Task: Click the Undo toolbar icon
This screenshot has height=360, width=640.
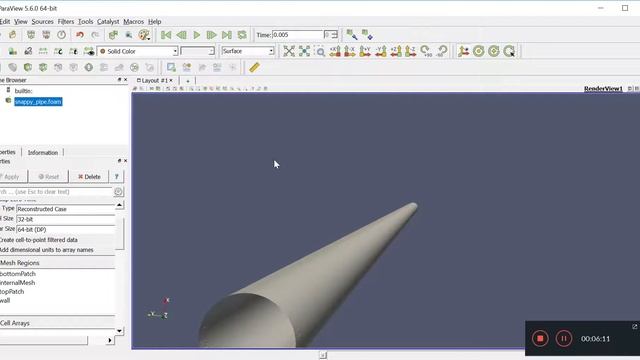Action: [x=80, y=35]
